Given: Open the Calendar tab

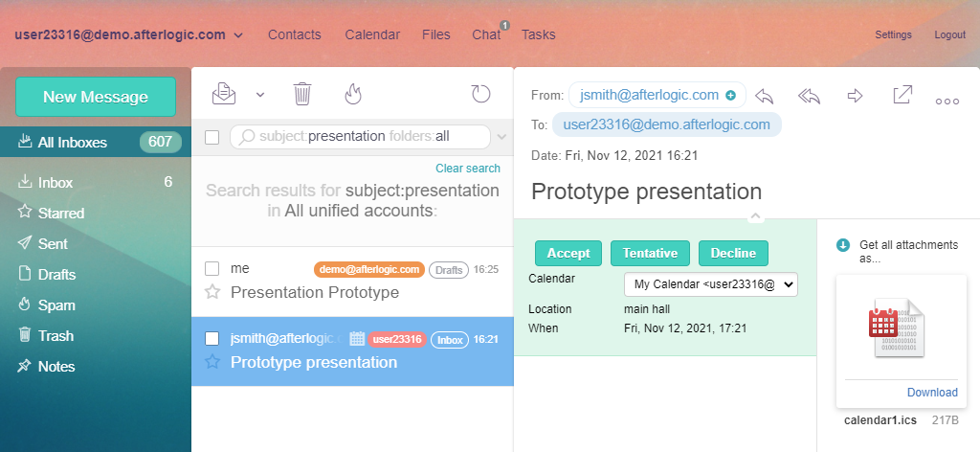Looking at the screenshot, I should click(x=372, y=34).
